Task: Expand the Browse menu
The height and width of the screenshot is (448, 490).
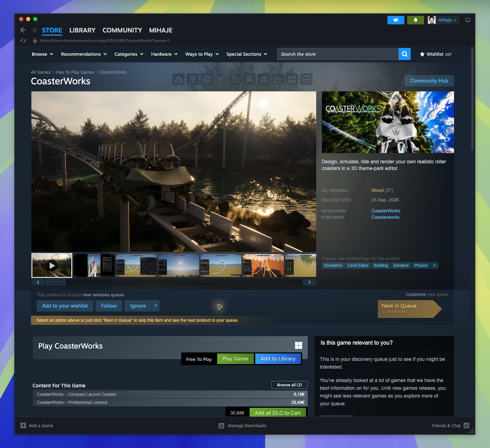Action: pyautogui.click(x=42, y=54)
